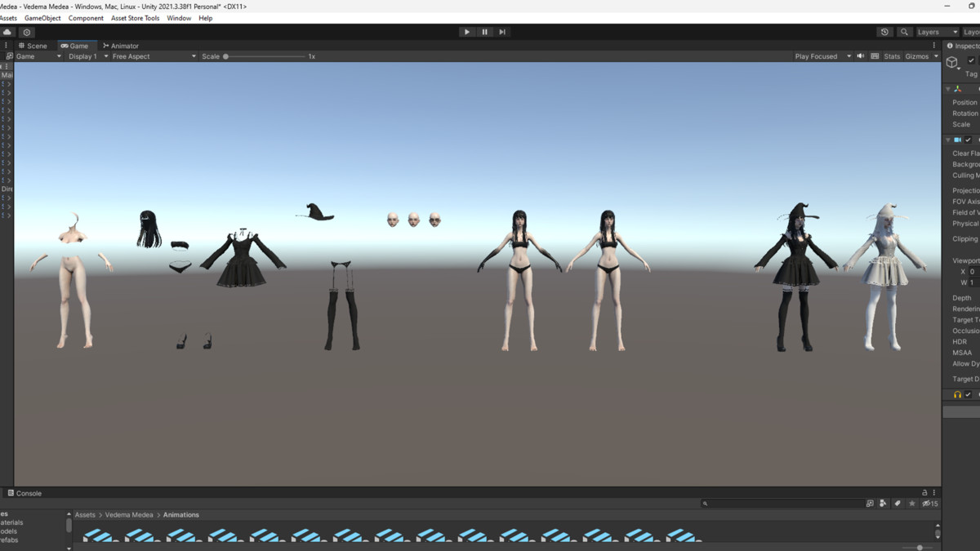980x551 pixels.
Task: Click the Transform component icon
Action: pos(958,89)
